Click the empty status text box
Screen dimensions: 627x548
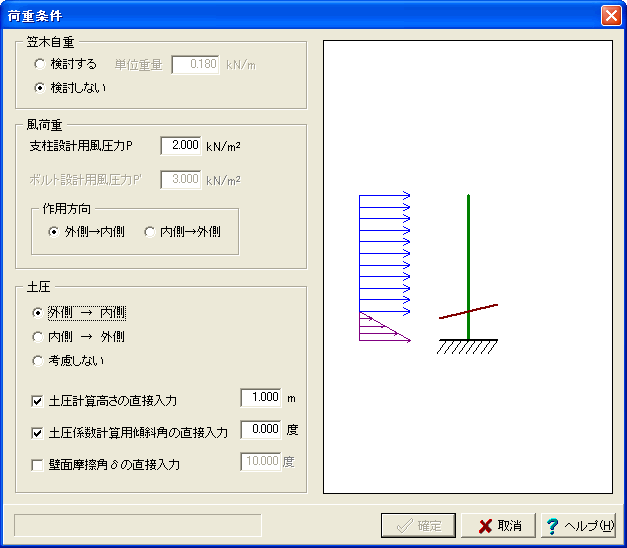coord(138,525)
